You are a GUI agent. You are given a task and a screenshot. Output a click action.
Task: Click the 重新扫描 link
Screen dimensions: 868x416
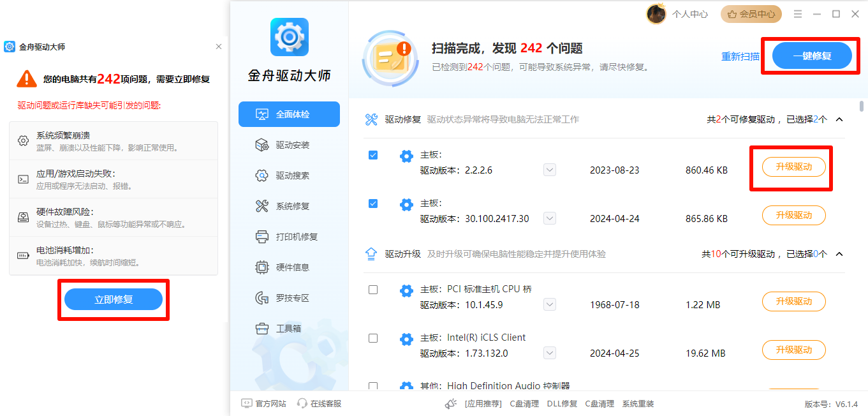coord(740,57)
